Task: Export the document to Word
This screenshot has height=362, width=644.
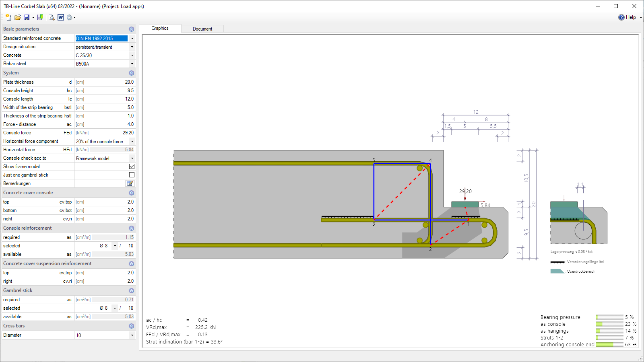Action: click(61, 17)
